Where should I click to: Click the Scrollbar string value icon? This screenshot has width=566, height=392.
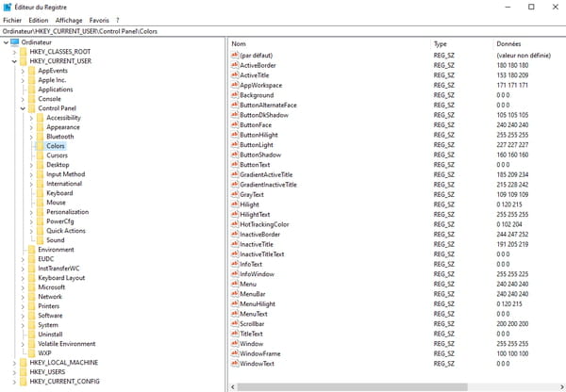coord(235,323)
